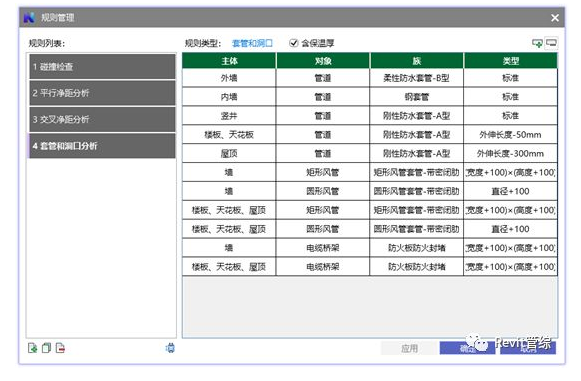
Task: Click the 主体 column header
Action: (229, 61)
